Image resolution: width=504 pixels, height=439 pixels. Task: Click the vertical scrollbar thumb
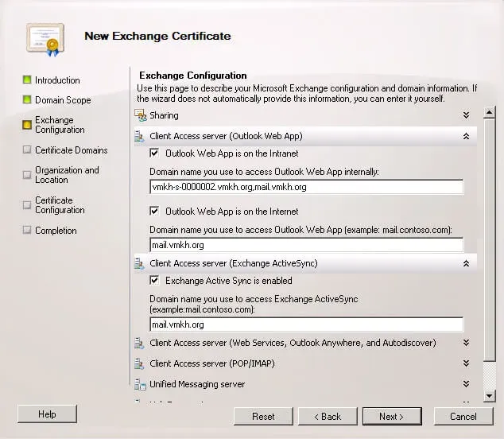click(x=489, y=239)
